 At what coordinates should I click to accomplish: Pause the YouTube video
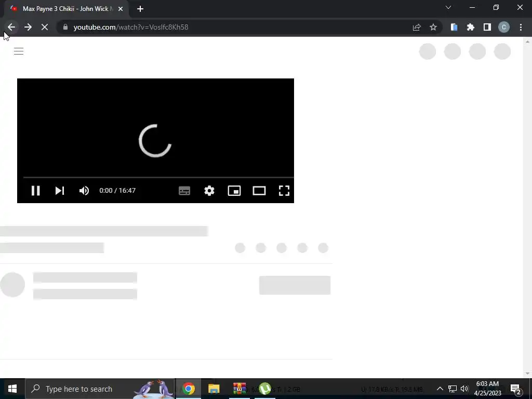point(36,191)
